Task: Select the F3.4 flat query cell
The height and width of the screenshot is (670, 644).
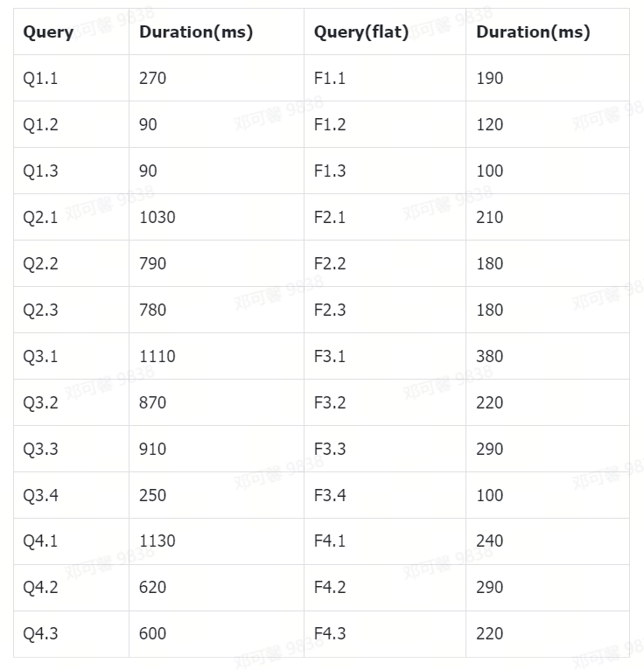Action: (330, 495)
